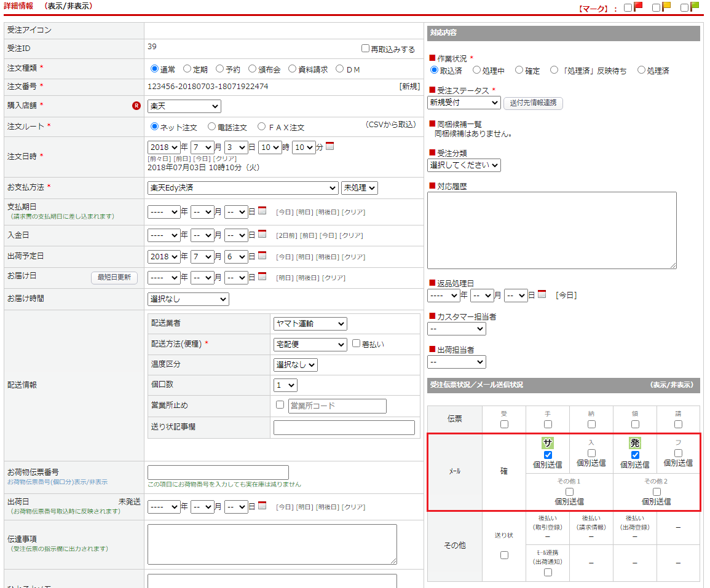Open calendar picker for 支払期日

pos(262,211)
